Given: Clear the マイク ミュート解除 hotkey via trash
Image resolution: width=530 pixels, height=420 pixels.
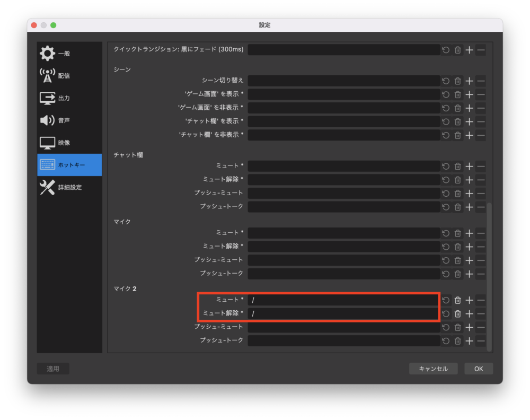Looking at the screenshot, I should click(458, 247).
